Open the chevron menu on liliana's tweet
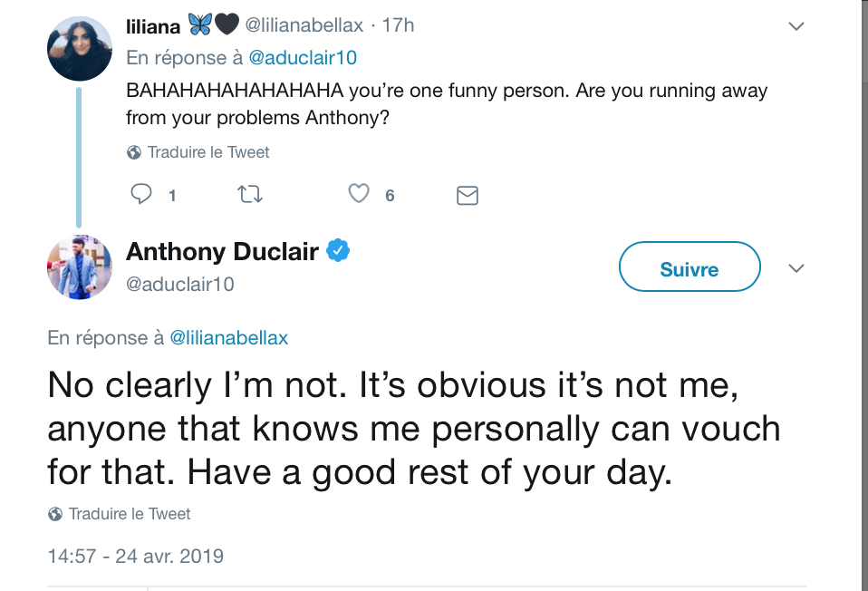 (x=796, y=26)
